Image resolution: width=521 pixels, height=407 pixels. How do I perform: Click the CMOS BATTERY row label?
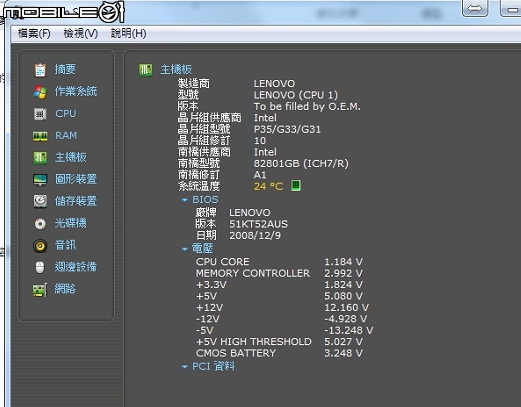[236, 353]
